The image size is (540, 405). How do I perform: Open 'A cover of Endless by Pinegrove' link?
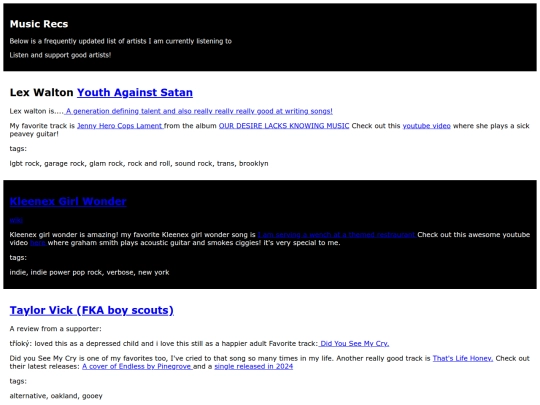137,366
